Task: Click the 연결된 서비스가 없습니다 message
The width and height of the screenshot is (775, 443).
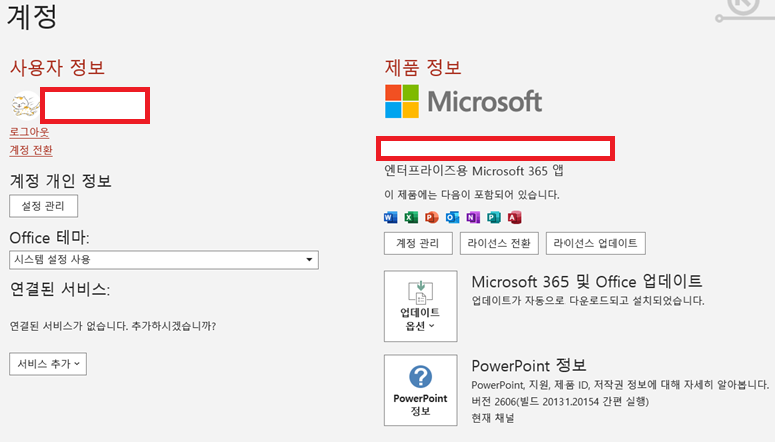Action: [113, 326]
